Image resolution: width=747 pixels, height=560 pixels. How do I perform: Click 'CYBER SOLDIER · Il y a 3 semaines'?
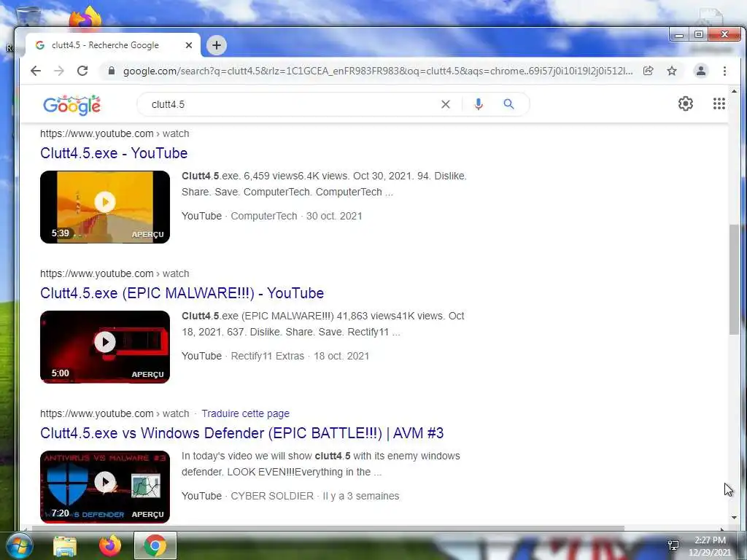pos(315,496)
